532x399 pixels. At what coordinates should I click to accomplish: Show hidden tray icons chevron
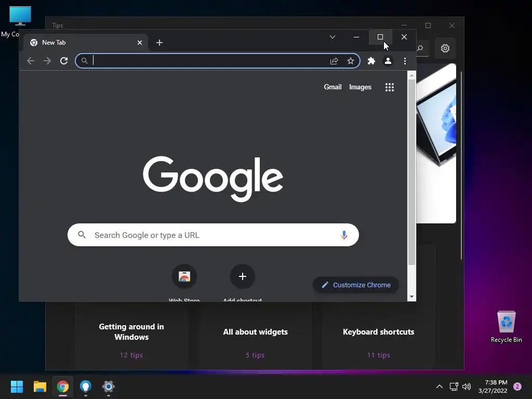click(x=439, y=387)
